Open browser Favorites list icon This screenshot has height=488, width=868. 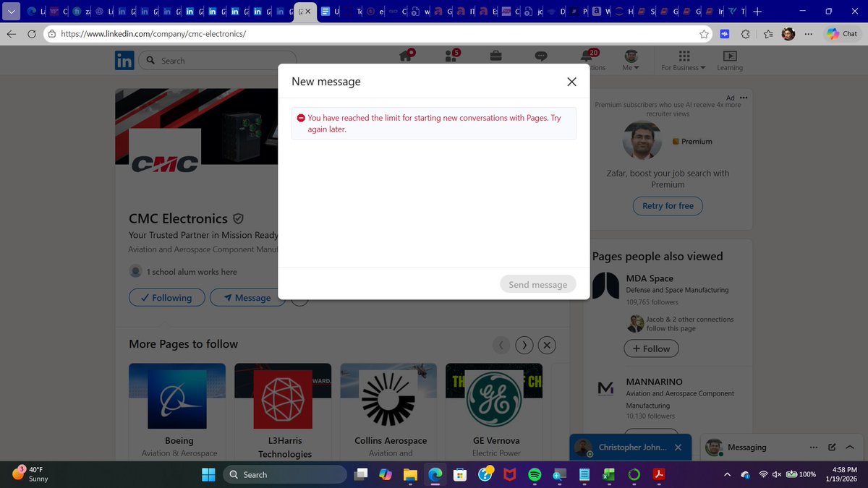(x=768, y=34)
